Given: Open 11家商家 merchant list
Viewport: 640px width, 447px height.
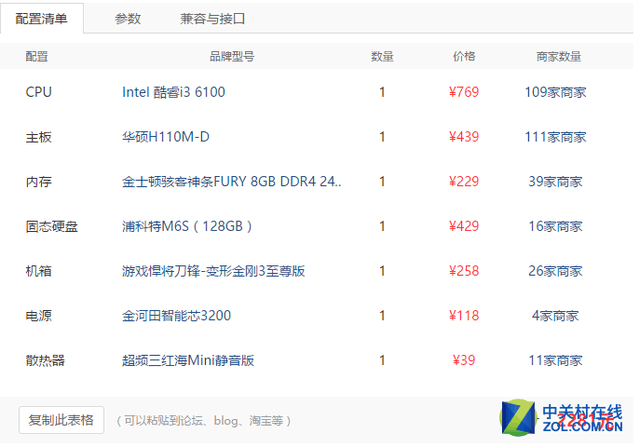Looking at the screenshot, I should (x=556, y=360).
